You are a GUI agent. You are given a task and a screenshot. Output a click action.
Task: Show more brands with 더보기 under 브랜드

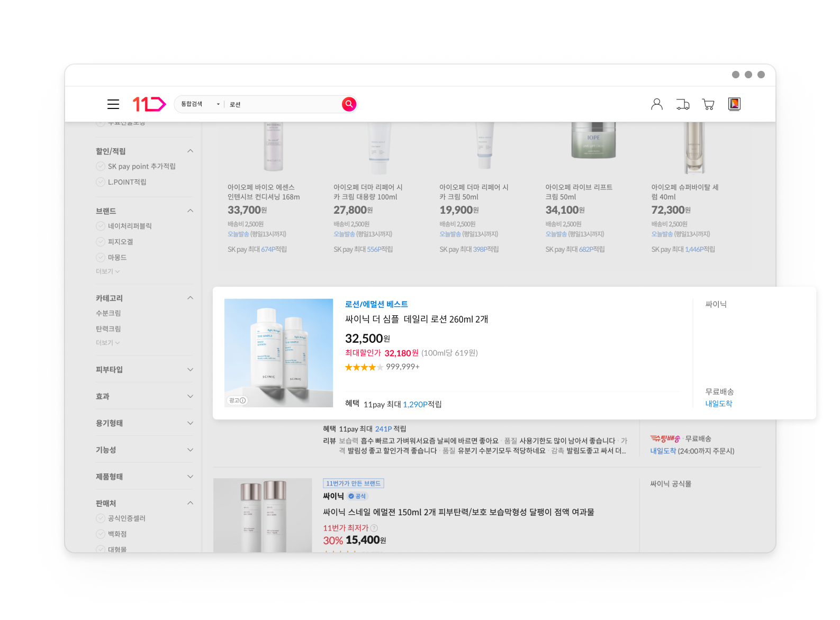[x=107, y=271]
